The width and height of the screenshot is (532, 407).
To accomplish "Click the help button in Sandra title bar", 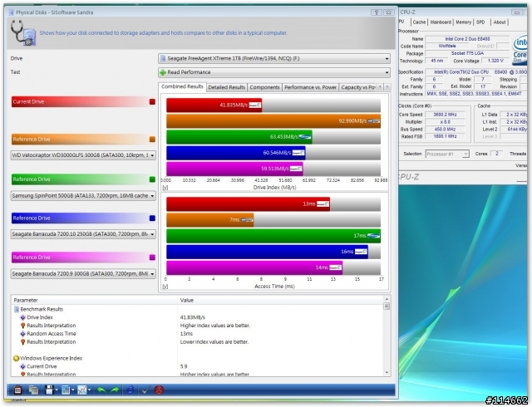I will coord(377,12).
